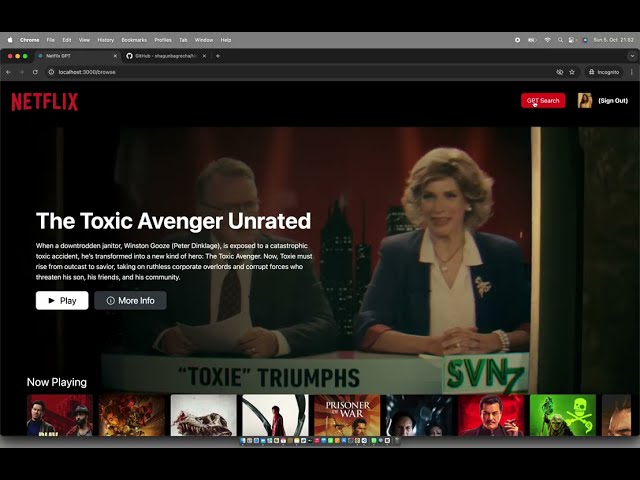Click the Siri icon in menu bar

(585, 40)
